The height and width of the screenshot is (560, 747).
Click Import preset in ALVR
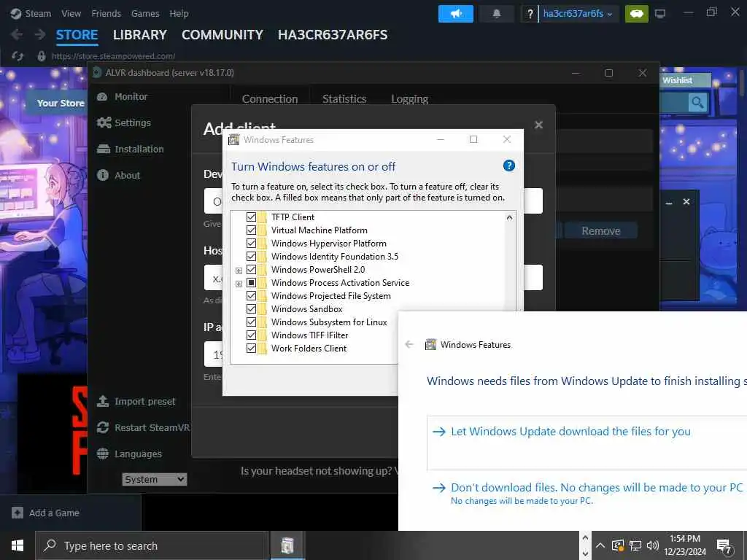coord(136,402)
